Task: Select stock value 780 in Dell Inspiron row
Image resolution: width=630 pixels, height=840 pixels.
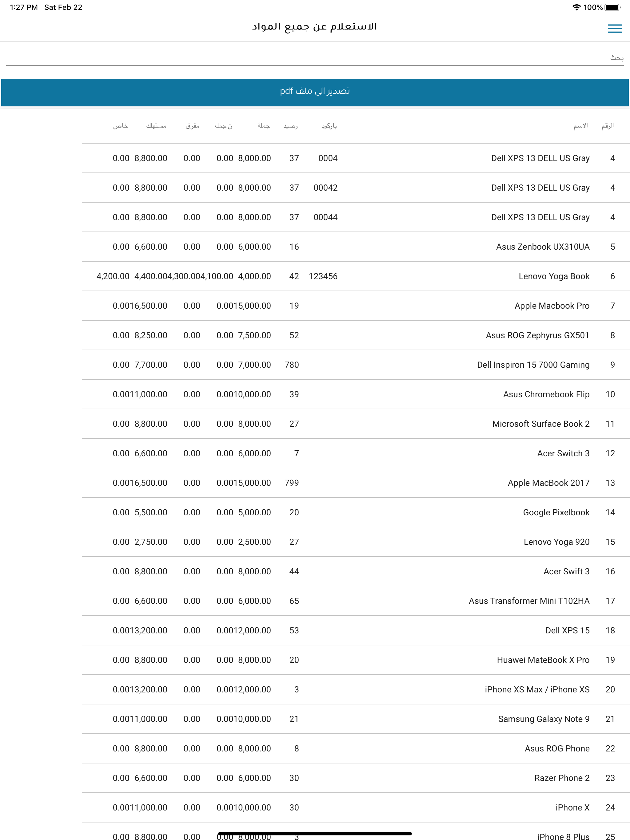Action: [x=292, y=365]
